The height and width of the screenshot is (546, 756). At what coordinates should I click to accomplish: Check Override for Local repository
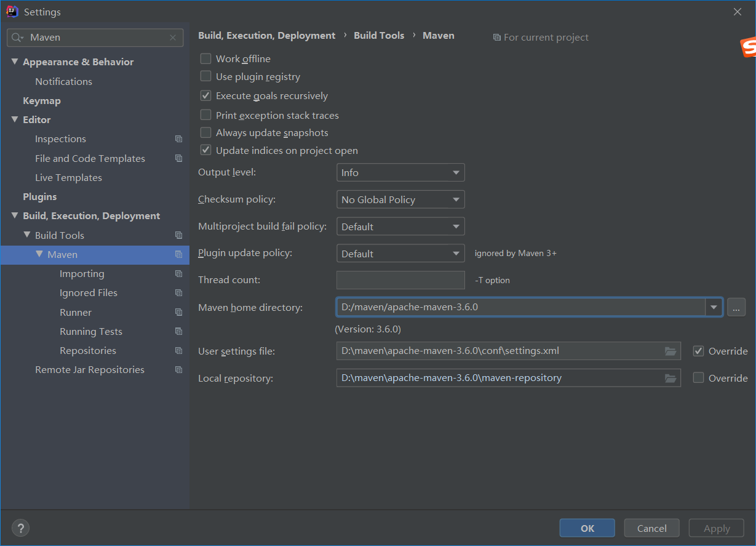click(x=698, y=378)
